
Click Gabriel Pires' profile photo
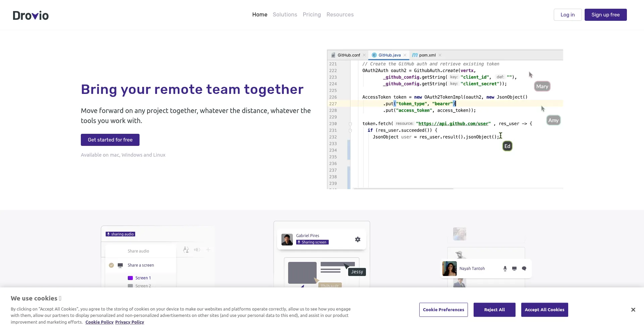(x=287, y=239)
